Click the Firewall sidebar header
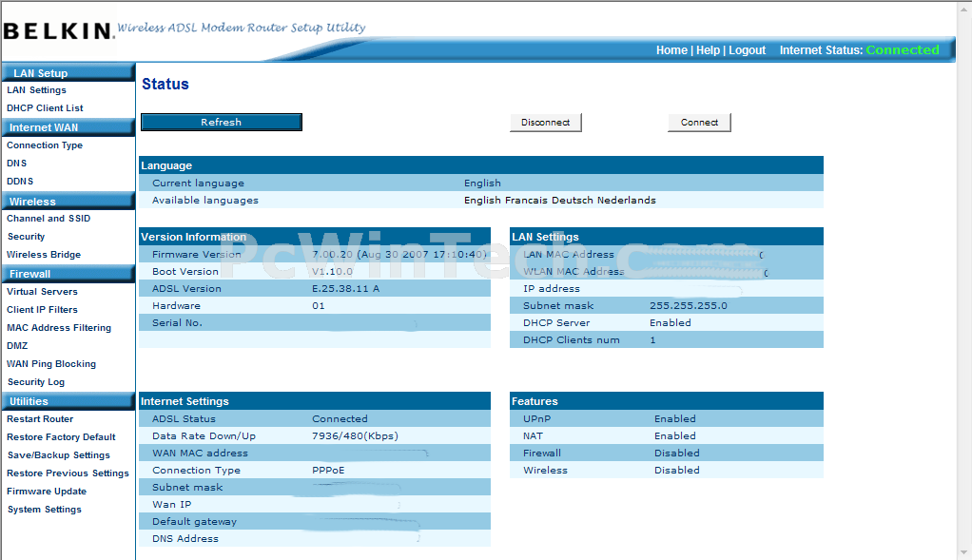Viewport: 972px width, 560px height. tap(68, 274)
